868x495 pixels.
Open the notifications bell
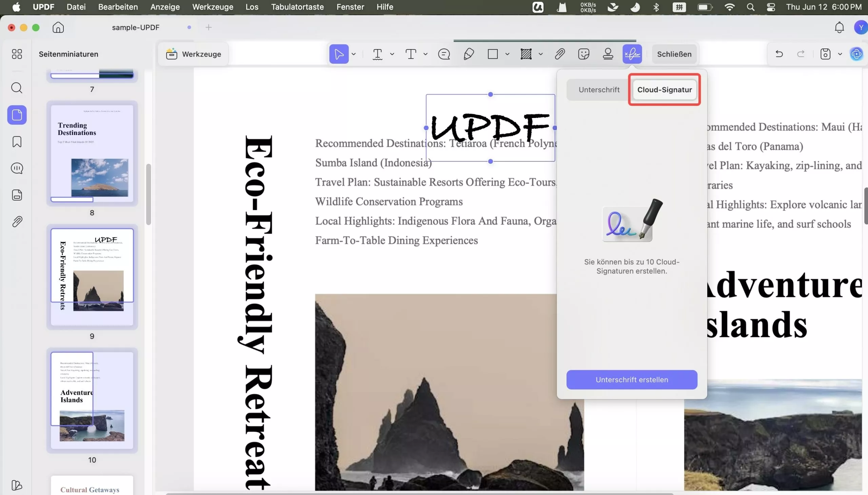click(x=839, y=27)
